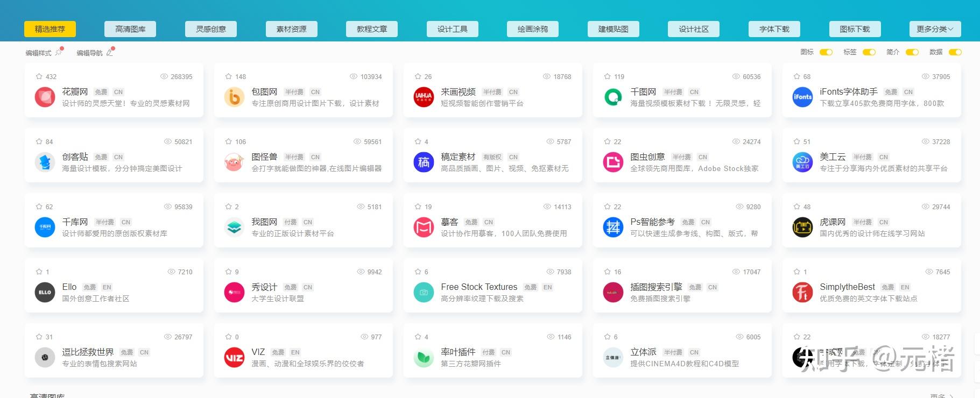Star the 摹客 card with 19 favorites
Image resolution: width=980 pixels, height=398 pixels.
pyautogui.click(x=418, y=207)
